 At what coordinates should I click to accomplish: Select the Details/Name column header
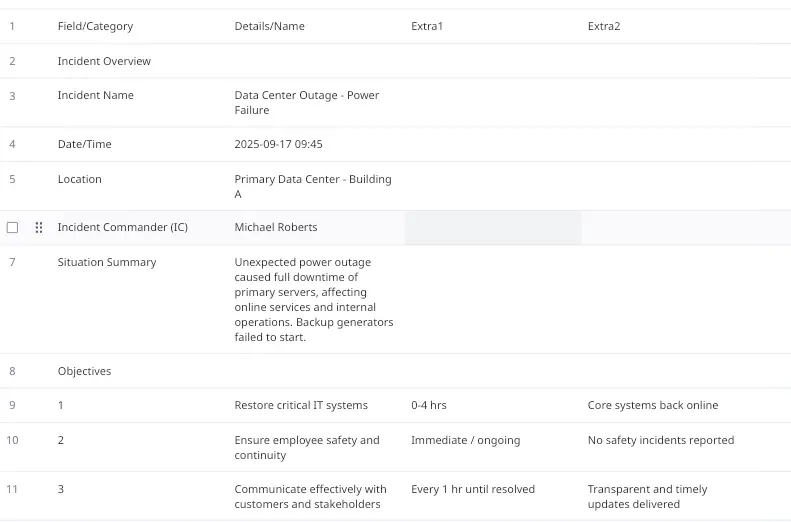coord(269,26)
